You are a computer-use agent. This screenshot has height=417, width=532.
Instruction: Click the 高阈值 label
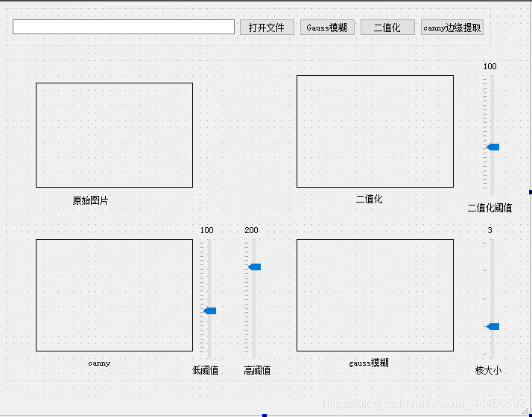[x=257, y=370]
